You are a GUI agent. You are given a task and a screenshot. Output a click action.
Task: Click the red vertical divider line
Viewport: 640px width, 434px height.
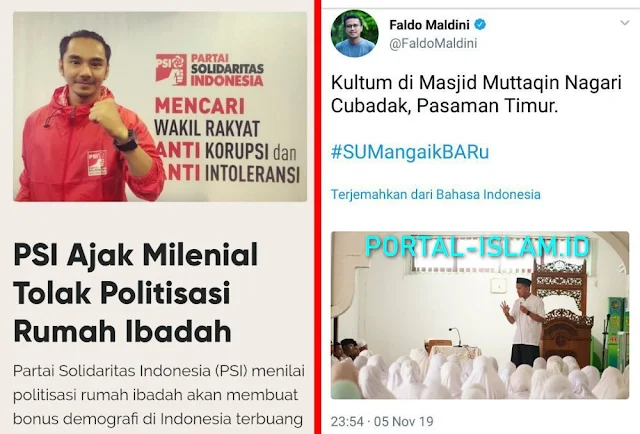point(318,217)
